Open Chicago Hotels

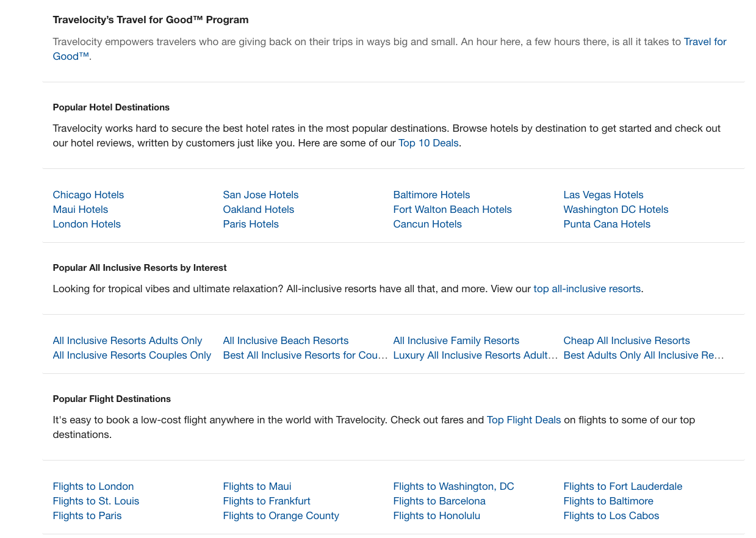click(x=88, y=195)
